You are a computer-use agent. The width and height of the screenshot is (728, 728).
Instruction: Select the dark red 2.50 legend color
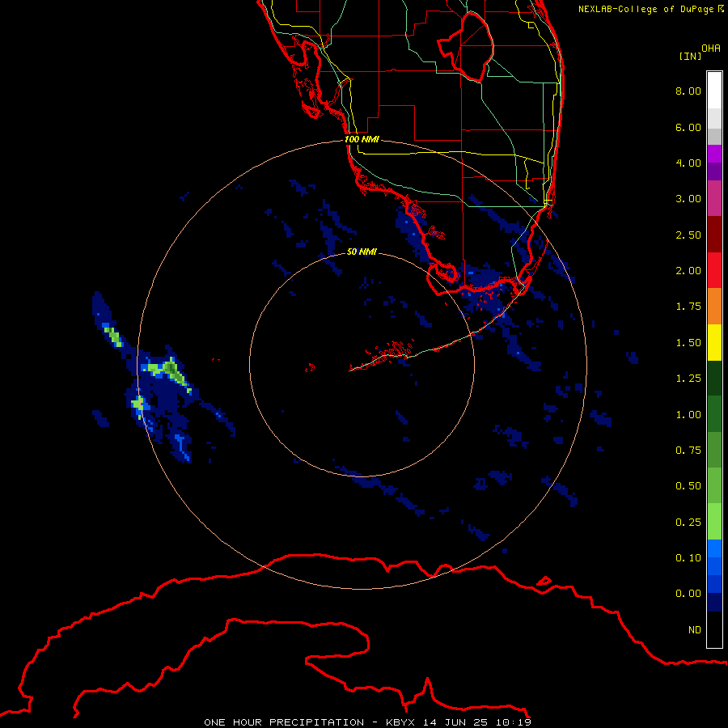pos(714,235)
